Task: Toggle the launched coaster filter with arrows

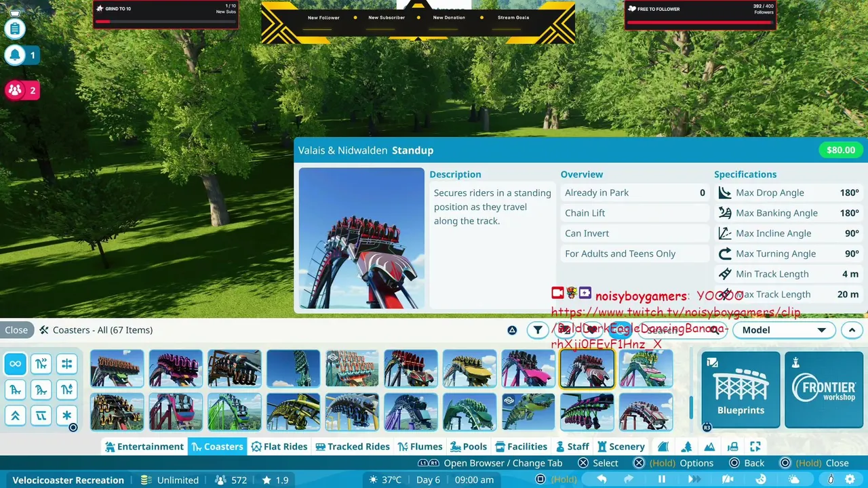Action: point(41,364)
